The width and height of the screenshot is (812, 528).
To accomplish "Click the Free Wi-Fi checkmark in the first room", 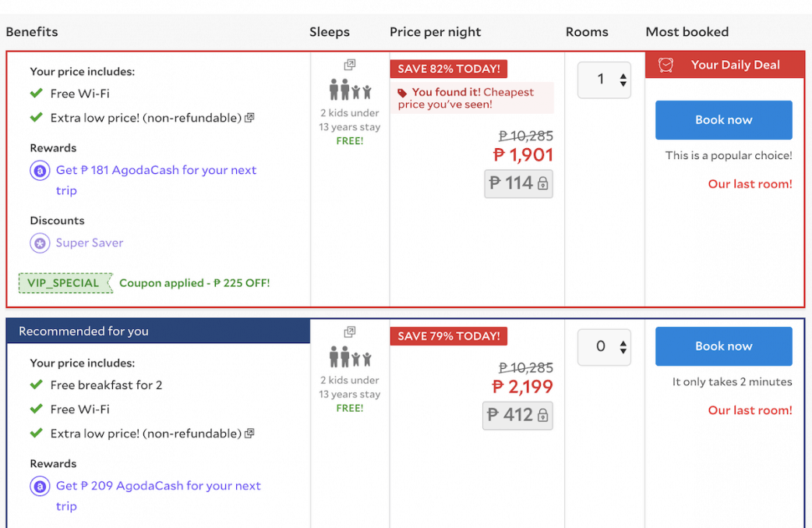I will pos(35,93).
